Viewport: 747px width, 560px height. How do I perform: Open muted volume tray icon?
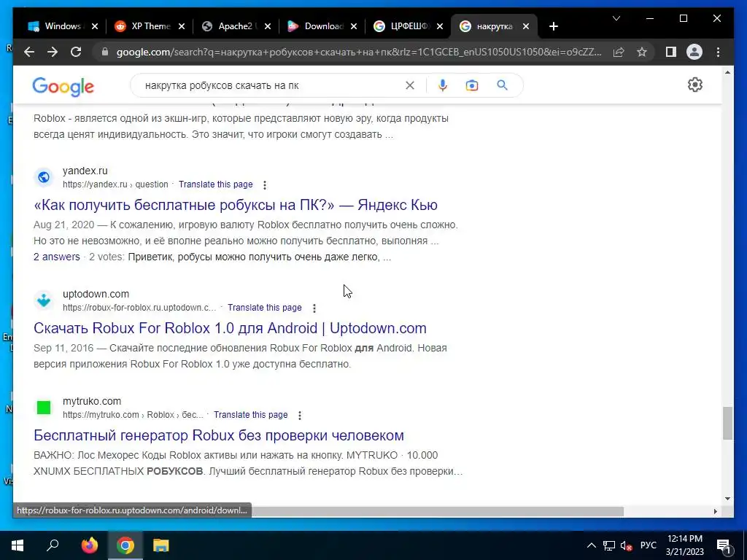click(627, 545)
